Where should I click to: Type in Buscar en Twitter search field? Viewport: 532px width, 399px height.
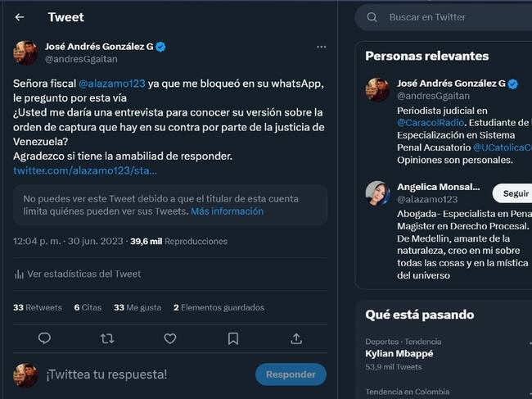click(x=450, y=17)
